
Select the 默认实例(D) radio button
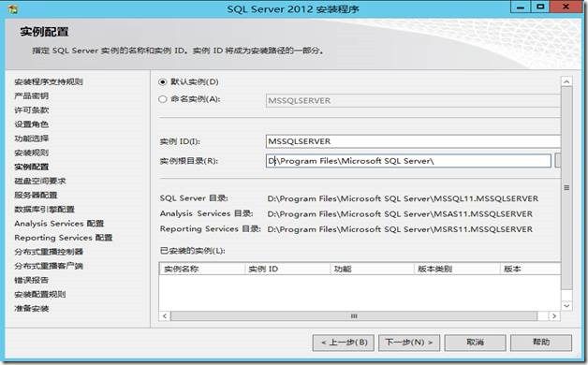coord(162,81)
